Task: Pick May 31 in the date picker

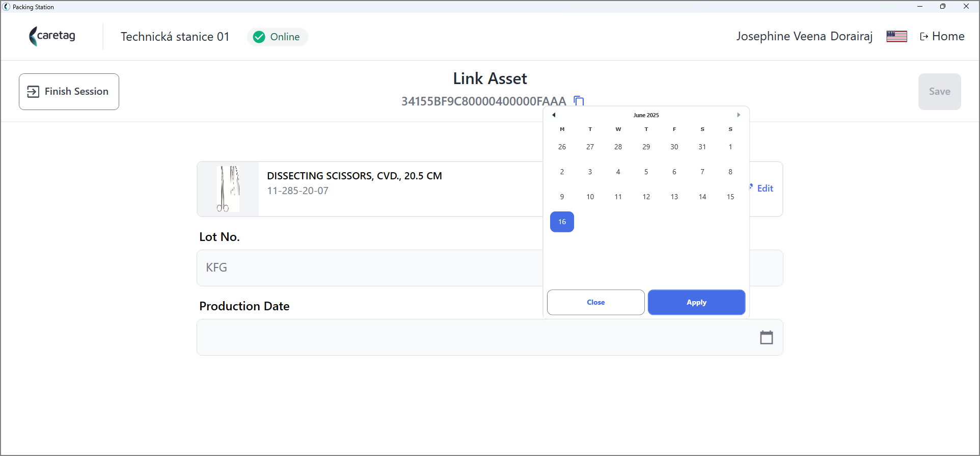Action: (702, 147)
